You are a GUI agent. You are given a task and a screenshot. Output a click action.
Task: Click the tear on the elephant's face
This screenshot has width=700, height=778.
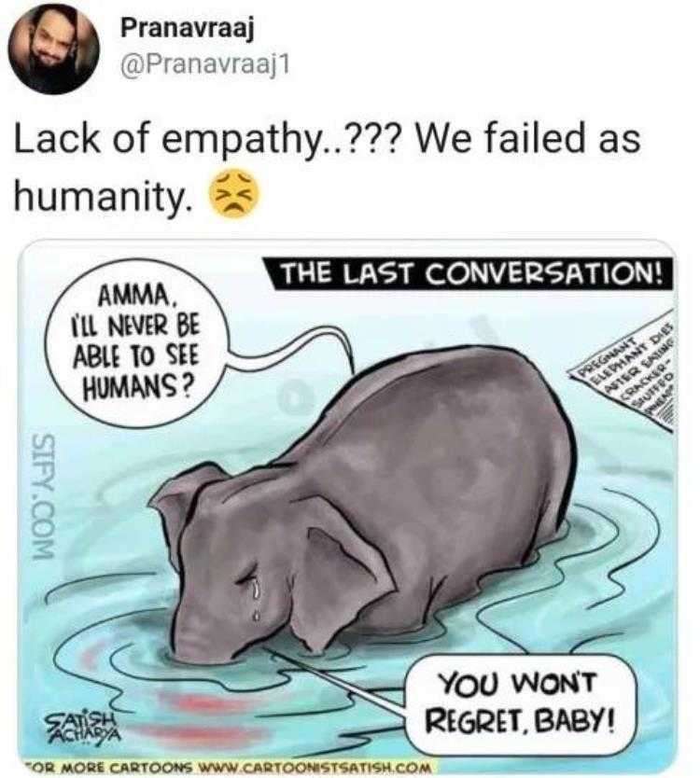coord(256,590)
